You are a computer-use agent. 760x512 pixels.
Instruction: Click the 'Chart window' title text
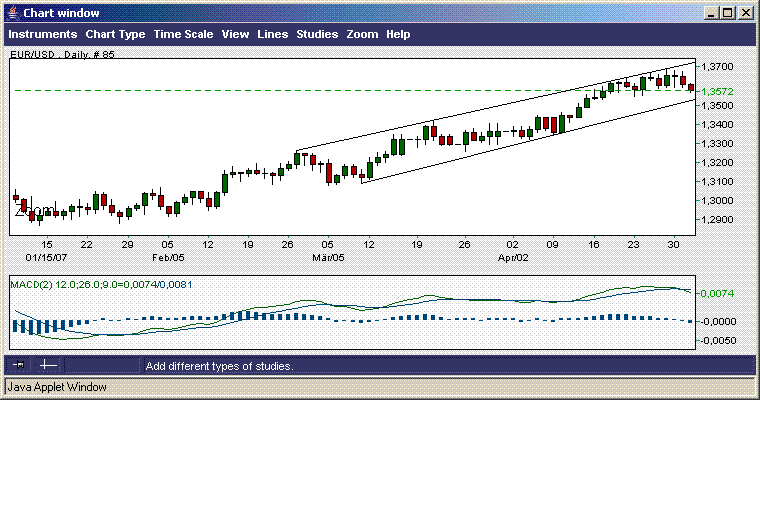(61, 13)
